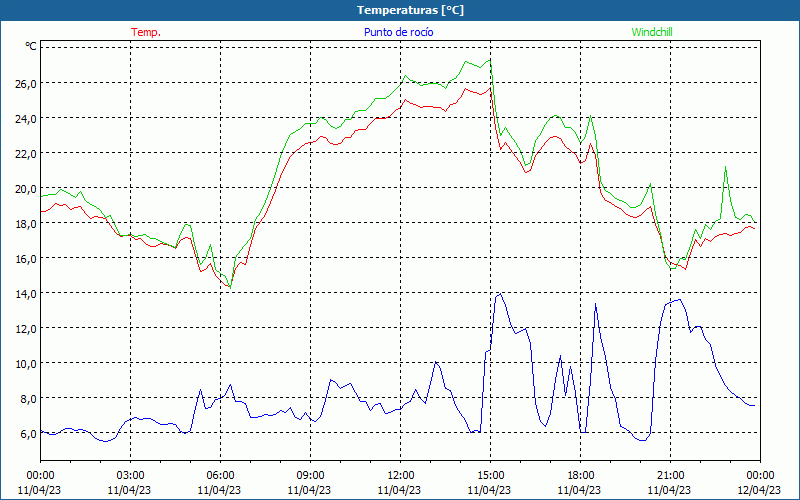Screen dimensions: 800x500
Task: Click the "26,0" y-axis value
Action: 26,83
